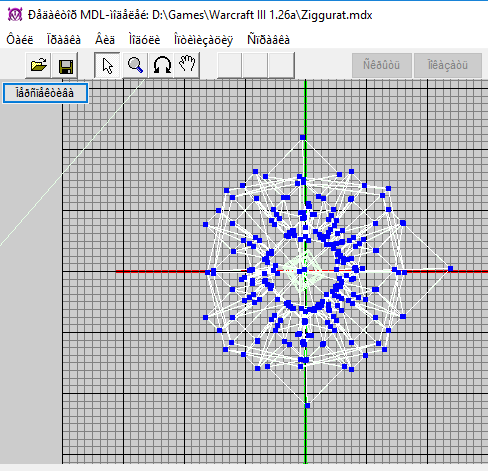Click the app icon in the title bar
The height and width of the screenshot is (471, 488).
tap(15, 15)
